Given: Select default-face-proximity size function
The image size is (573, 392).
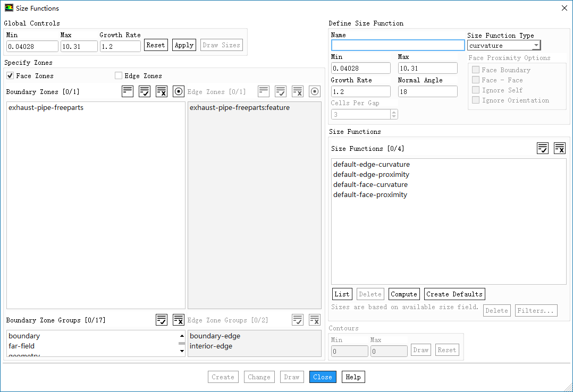Looking at the screenshot, I should 370,195.
